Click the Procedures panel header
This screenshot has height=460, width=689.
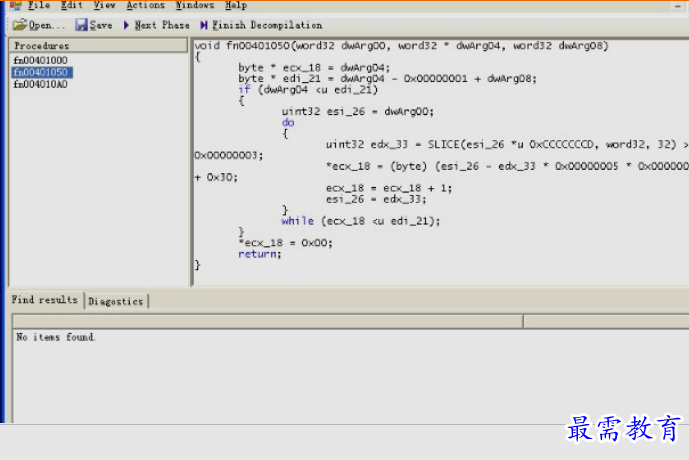coord(98,46)
